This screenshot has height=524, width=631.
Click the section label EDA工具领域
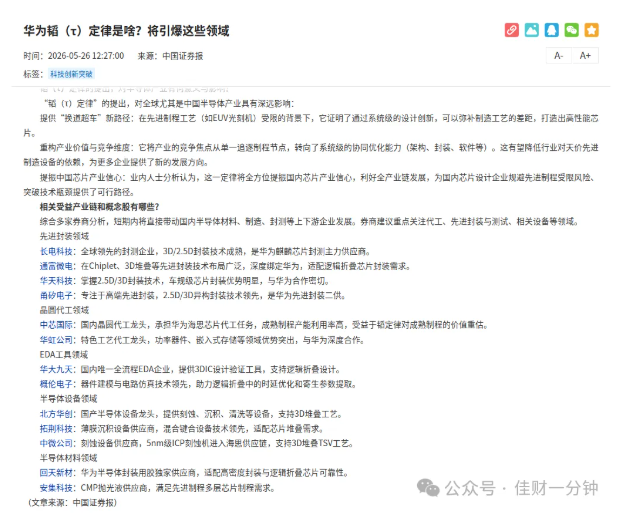click(64, 355)
